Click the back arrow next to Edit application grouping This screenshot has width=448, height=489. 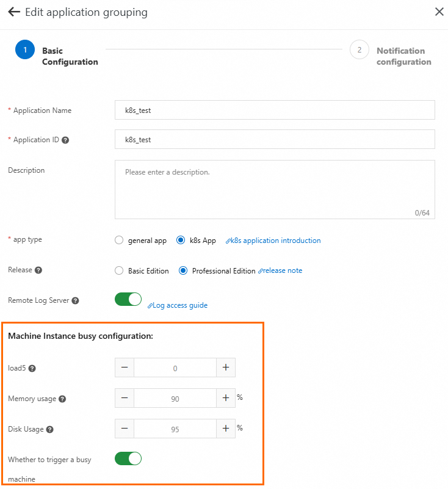point(14,12)
